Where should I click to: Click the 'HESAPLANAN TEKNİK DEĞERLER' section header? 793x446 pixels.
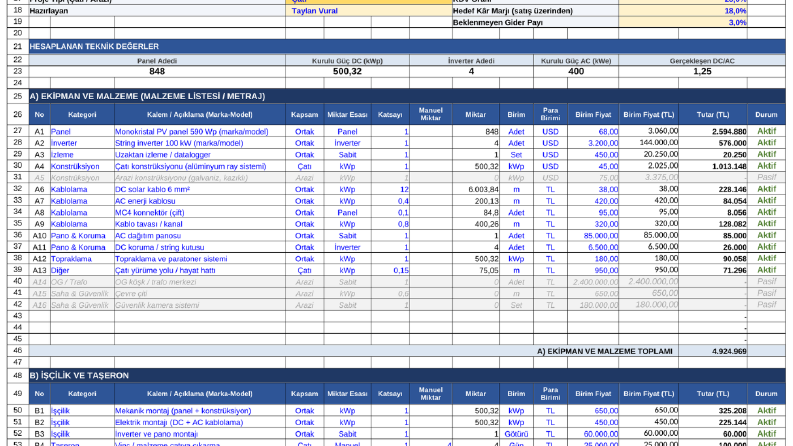point(407,47)
